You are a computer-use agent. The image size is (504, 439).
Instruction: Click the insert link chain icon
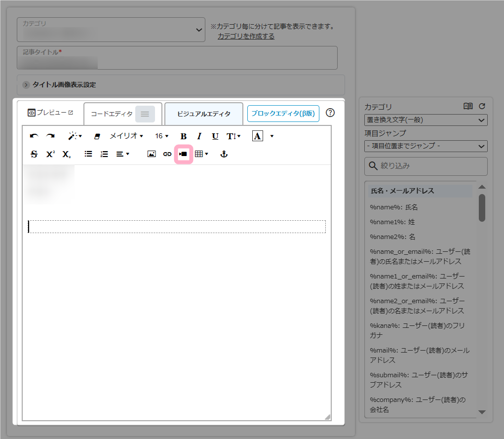[x=167, y=154]
